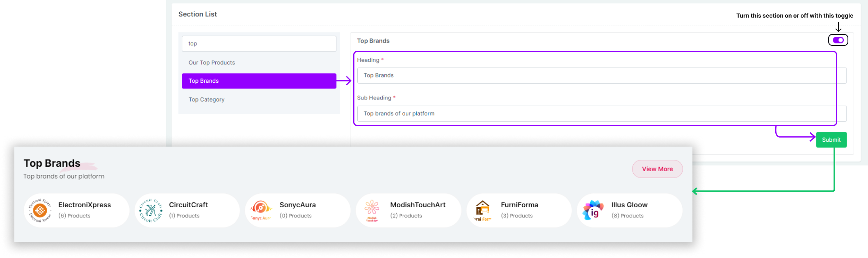
Task: Click the section search field containing 'top'
Action: click(x=259, y=44)
